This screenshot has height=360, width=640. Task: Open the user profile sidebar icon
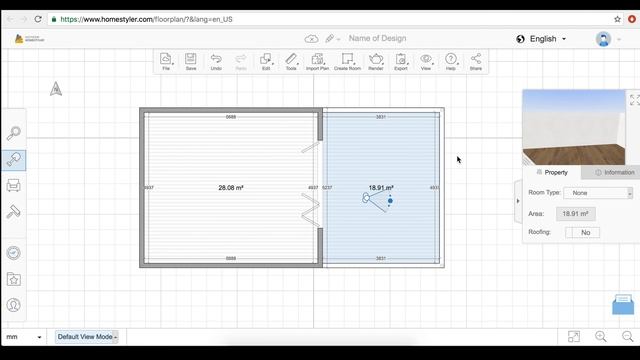13,305
